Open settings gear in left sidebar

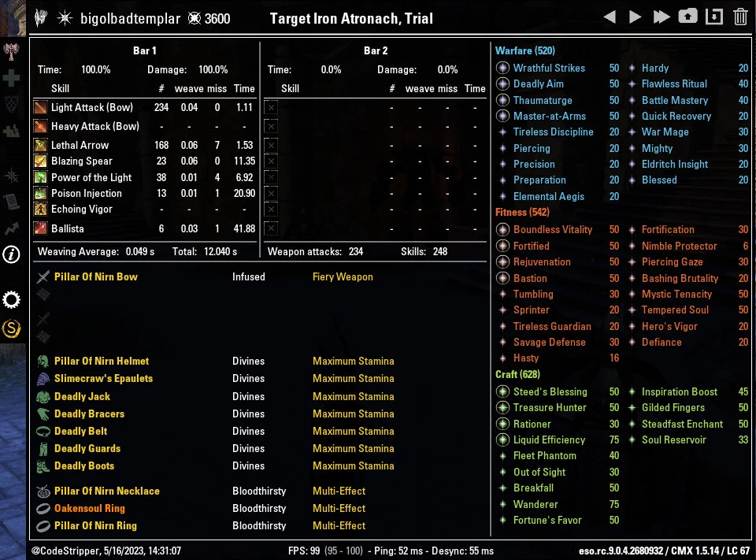pos(11,300)
